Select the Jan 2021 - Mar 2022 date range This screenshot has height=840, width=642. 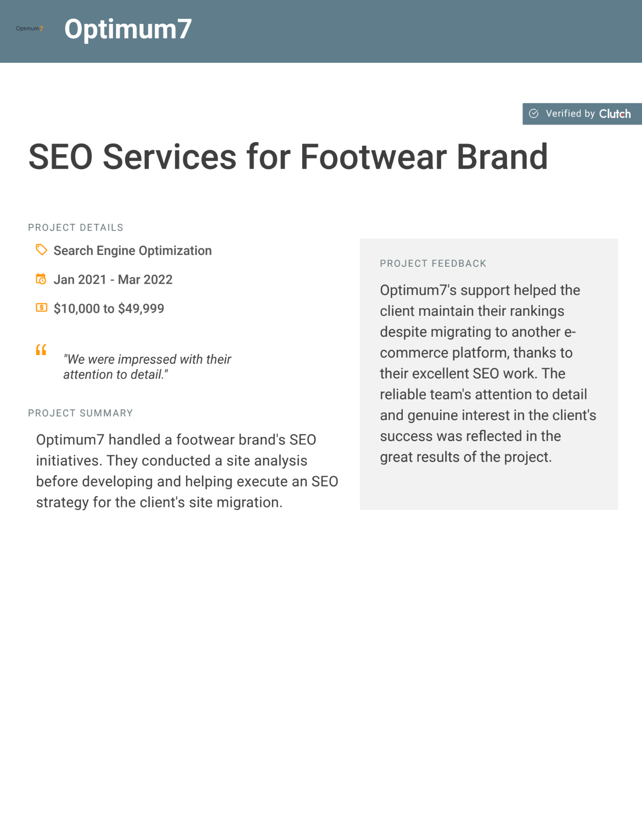tap(113, 279)
